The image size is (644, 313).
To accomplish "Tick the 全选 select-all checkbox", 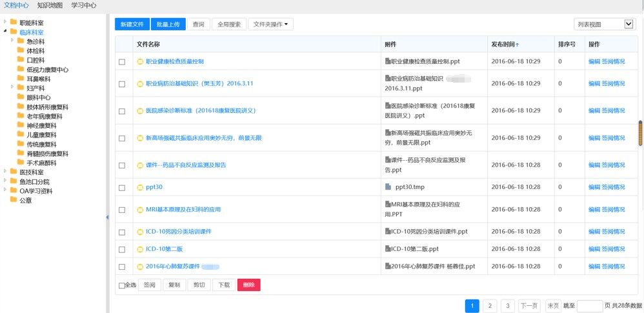I will (x=122, y=285).
